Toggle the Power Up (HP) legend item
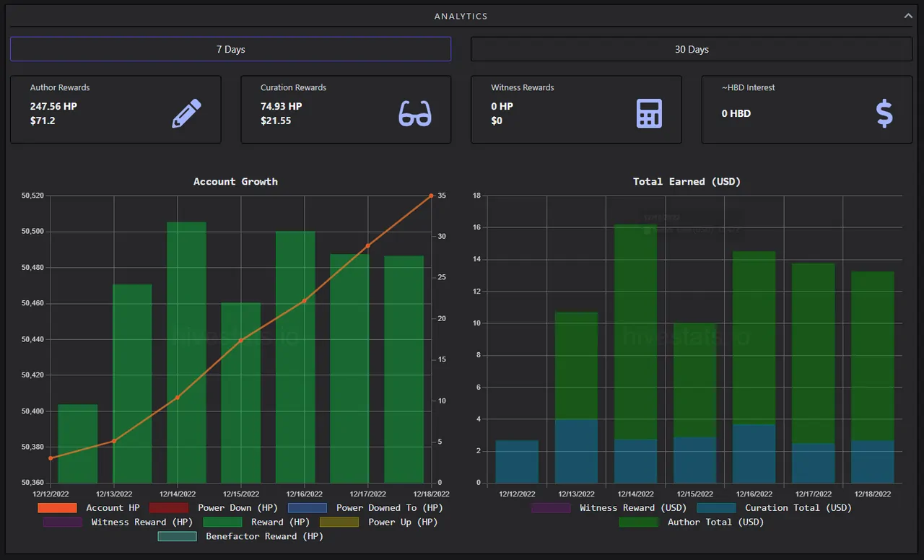Image resolution: width=924 pixels, height=560 pixels. coord(379,522)
